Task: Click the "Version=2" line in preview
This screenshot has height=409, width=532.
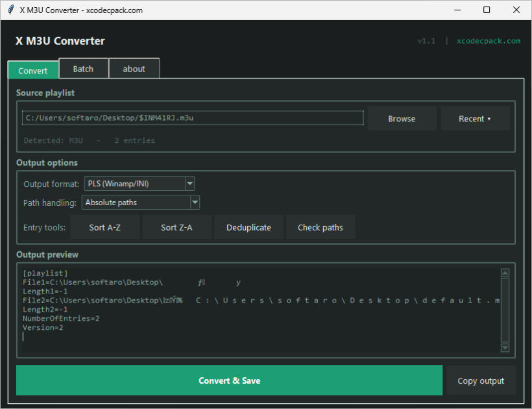Action: pyautogui.click(x=43, y=328)
